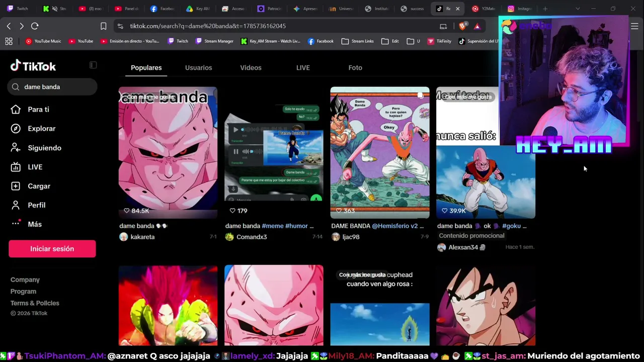644x362 pixels.
Task: Open the Program footer link
Action: tap(23, 292)
